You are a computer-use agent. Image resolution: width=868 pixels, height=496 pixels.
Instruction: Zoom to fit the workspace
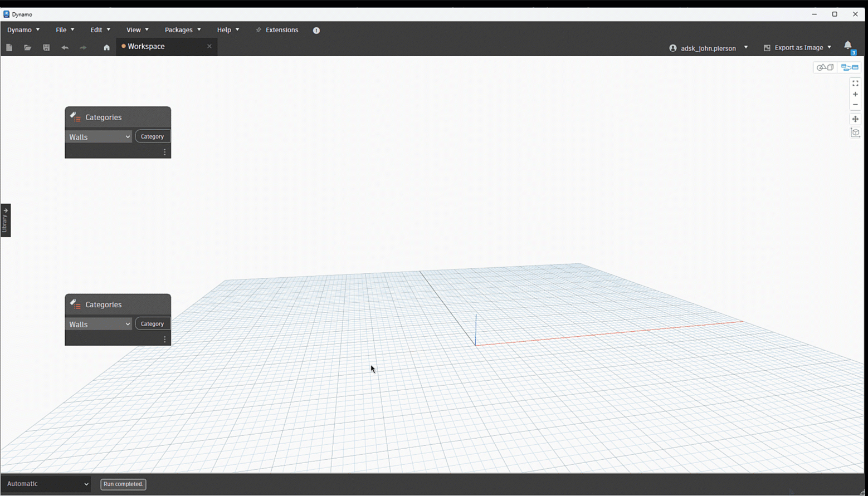point(855,84)
